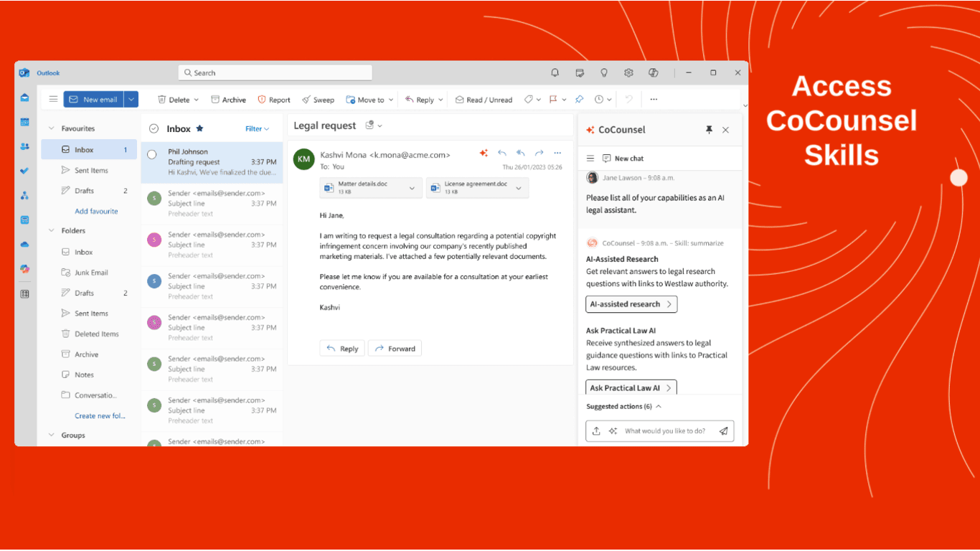This screenshot has width=980, height=551.
Task: Pin the message using the toolbar pin icon
Action: [x=580, y=99]
